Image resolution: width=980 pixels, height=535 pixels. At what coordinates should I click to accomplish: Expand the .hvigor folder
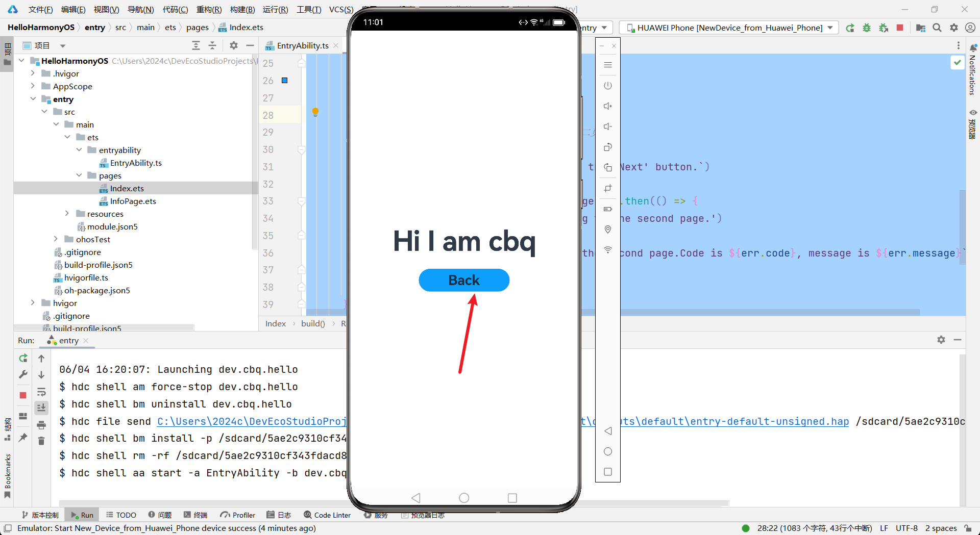coord(33,73)
